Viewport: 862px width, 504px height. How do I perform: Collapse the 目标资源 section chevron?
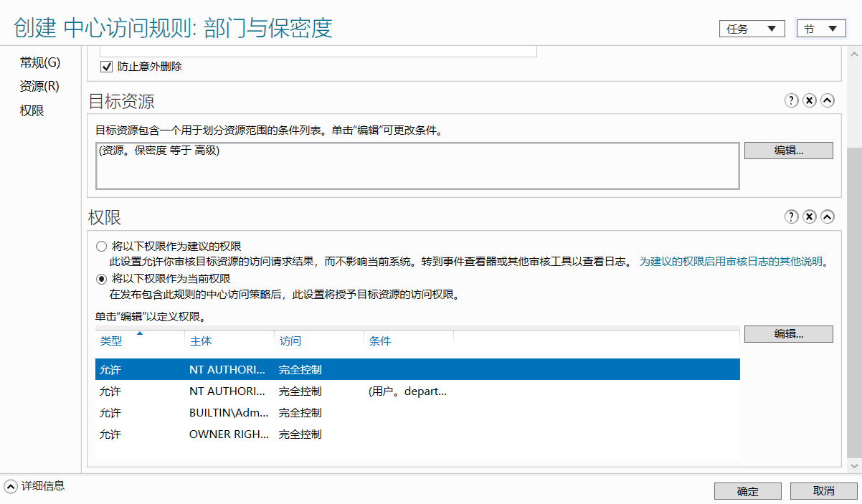coord(828,100)
